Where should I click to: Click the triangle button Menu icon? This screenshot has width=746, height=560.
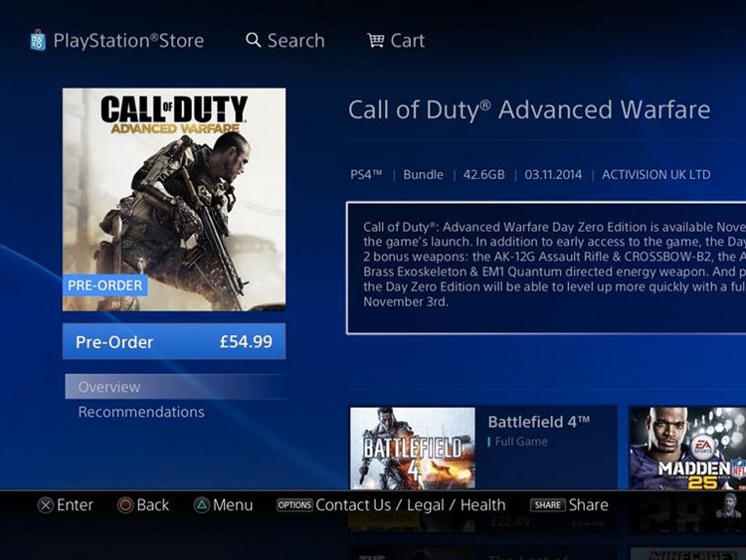pos(202,505)
